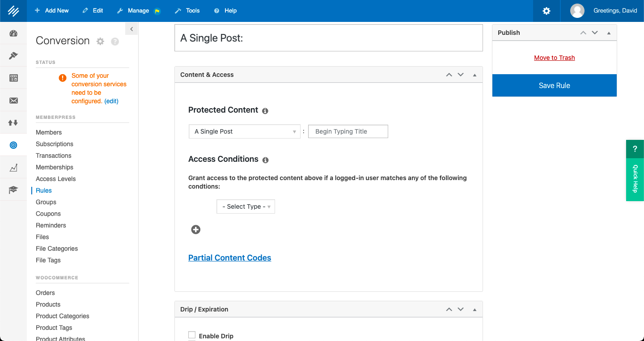The width and height of the screenshot is (644, 341).
Task: Open the A Single Post dropdown
Action: click(x=245, y=131)
